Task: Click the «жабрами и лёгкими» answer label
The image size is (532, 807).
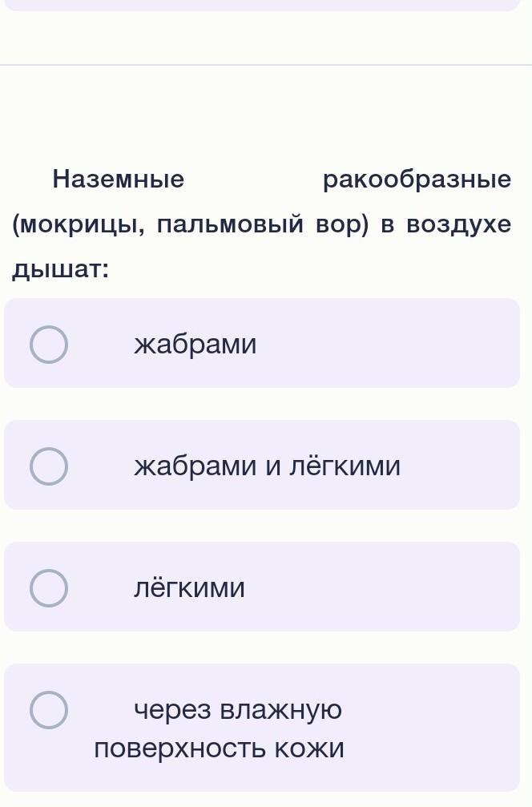Action: point(267,466)
